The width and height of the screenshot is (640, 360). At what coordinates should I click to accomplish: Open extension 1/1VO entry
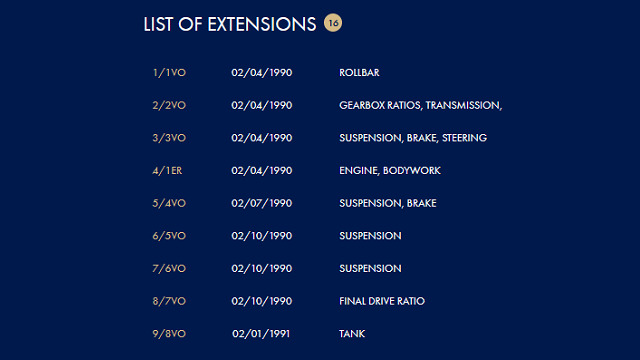(x=169, y=73)
